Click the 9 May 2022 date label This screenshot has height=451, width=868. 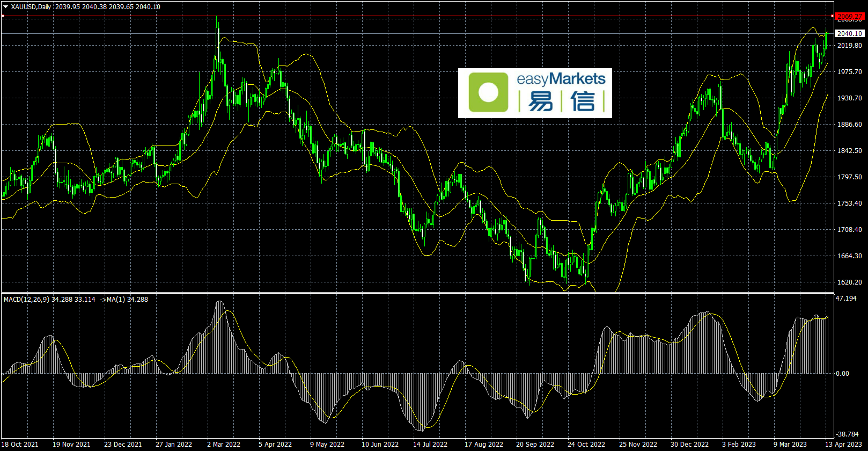[327, 445]
